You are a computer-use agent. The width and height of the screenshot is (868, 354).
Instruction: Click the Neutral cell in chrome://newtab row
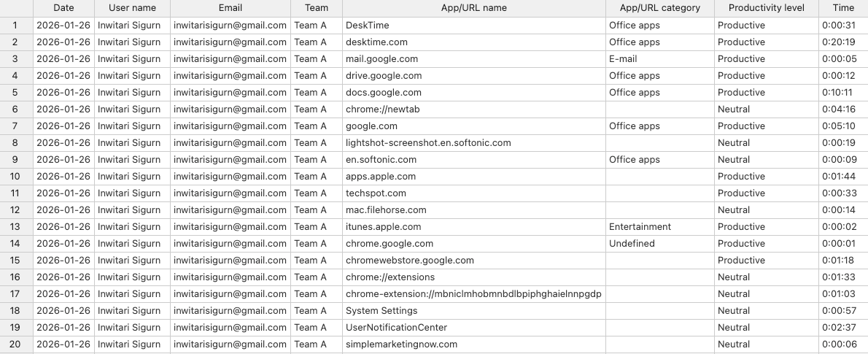(x=766, y=109)
